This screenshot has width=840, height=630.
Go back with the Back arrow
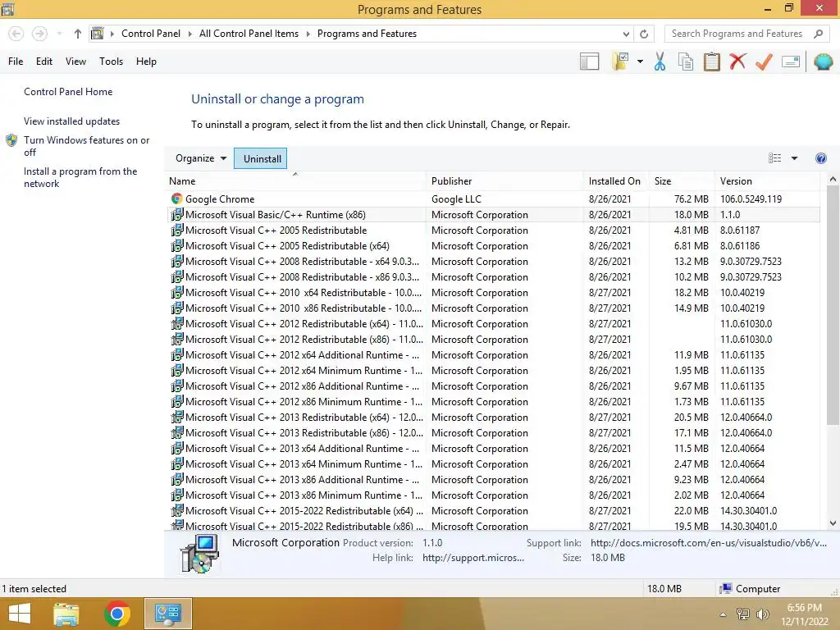point(16,34)
